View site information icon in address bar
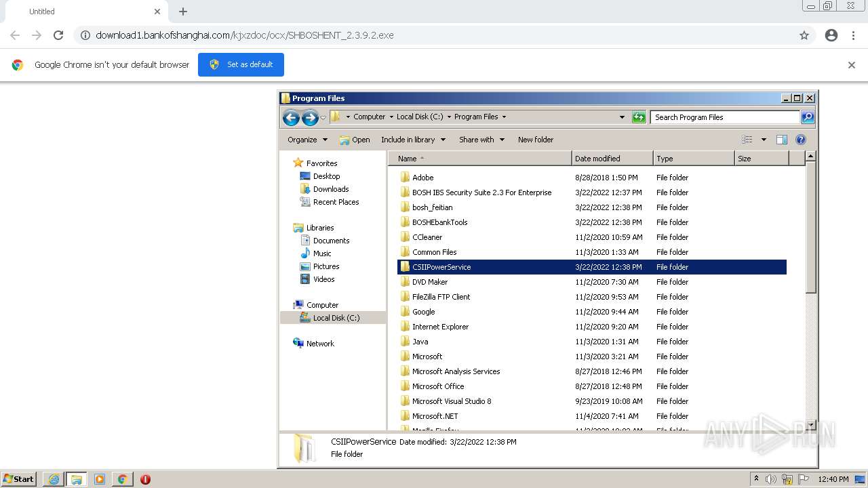The height and width of the screenshot is (488, 868). click(85, 35)
